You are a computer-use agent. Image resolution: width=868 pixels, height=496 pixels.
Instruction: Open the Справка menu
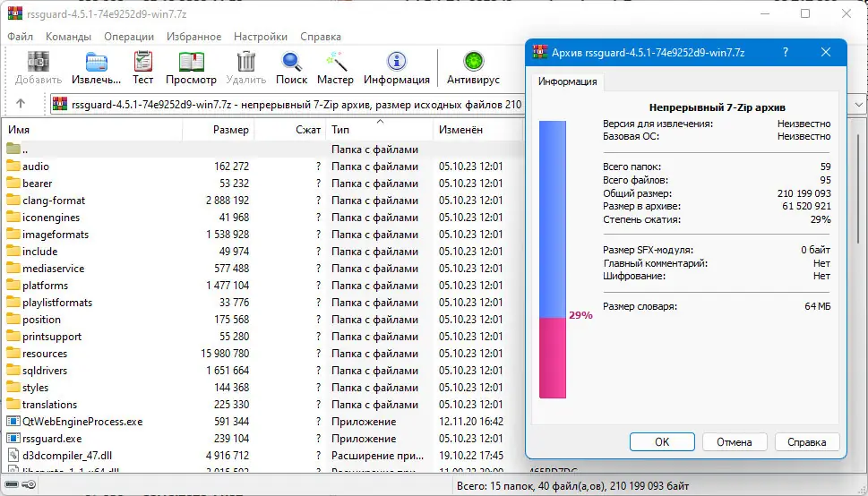[x=321, y=37]
